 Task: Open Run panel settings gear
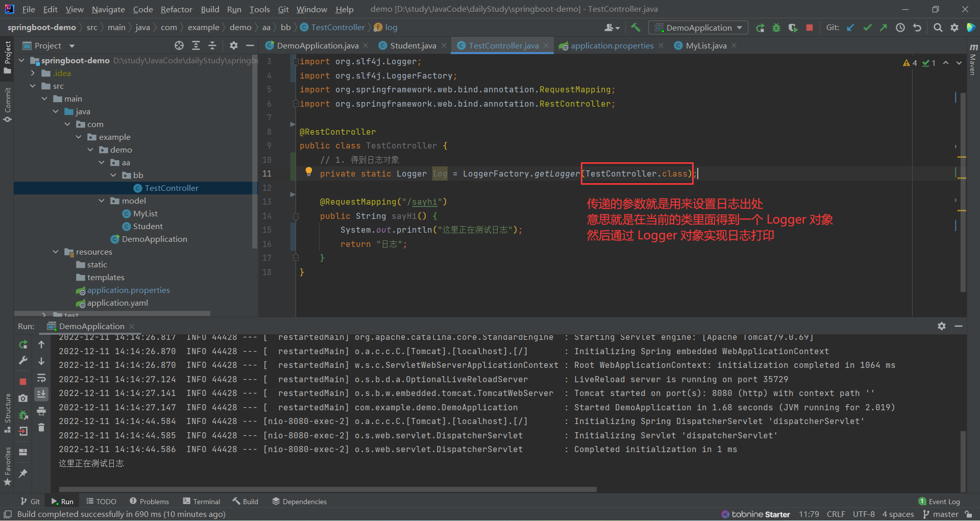point(942,326)
